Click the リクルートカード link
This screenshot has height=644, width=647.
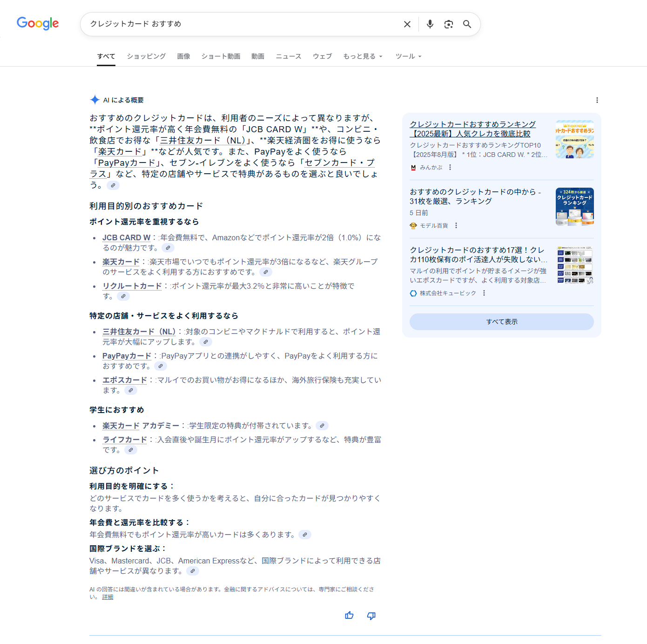[x=132, y=286]
